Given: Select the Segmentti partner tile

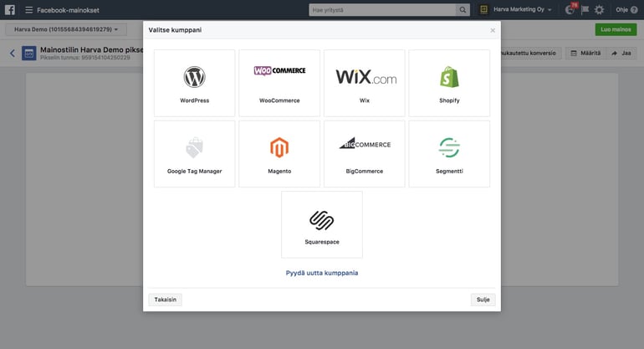Looking at the screenshot, I should 449,154.
